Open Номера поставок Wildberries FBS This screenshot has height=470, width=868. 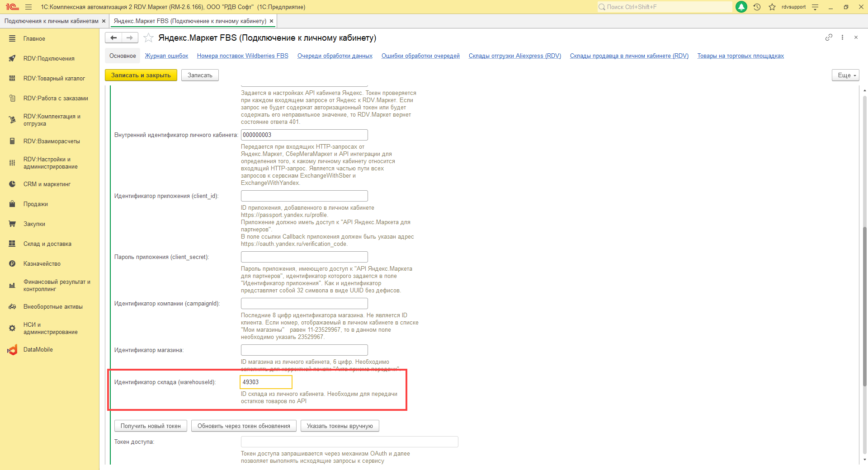click(x=243, y=56)
